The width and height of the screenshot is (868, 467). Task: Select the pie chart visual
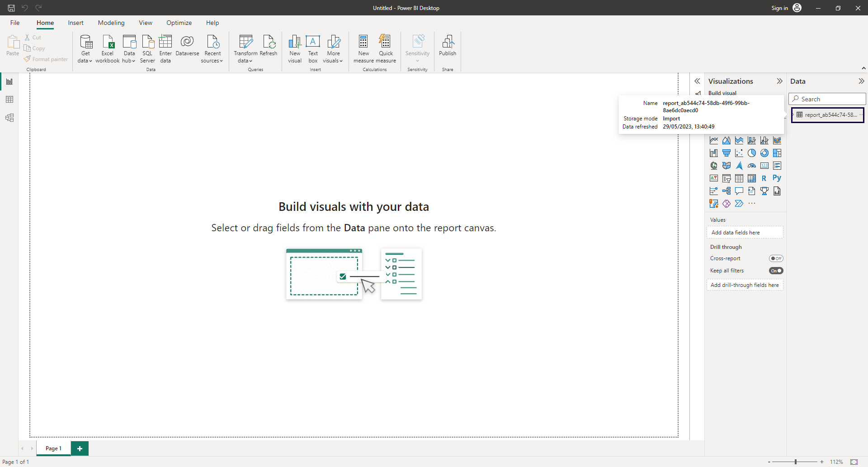point(752,153)
